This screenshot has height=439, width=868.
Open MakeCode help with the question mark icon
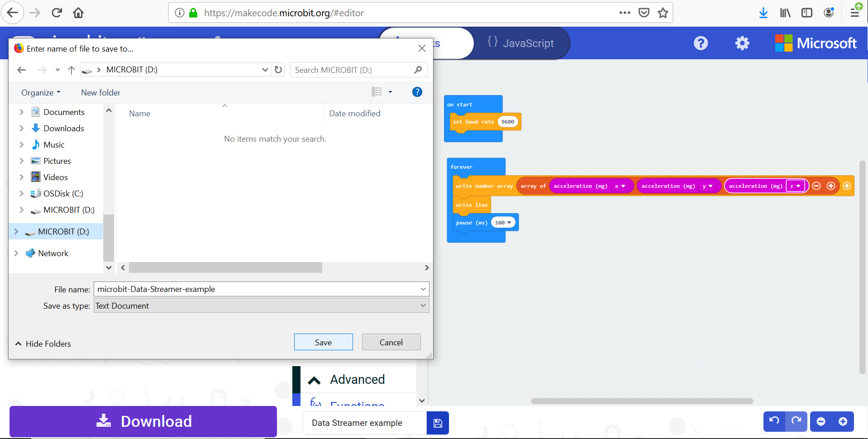(700, 43)
